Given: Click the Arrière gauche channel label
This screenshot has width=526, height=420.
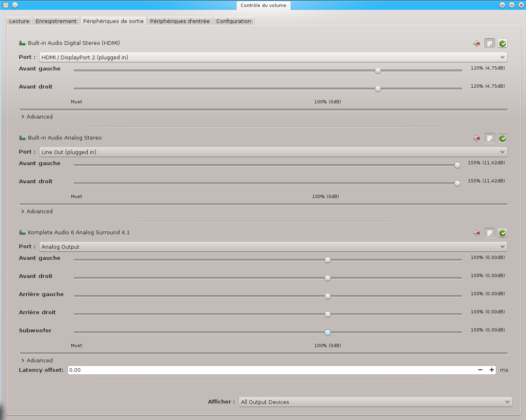Looking at the screenshot, I should (41, 294).
